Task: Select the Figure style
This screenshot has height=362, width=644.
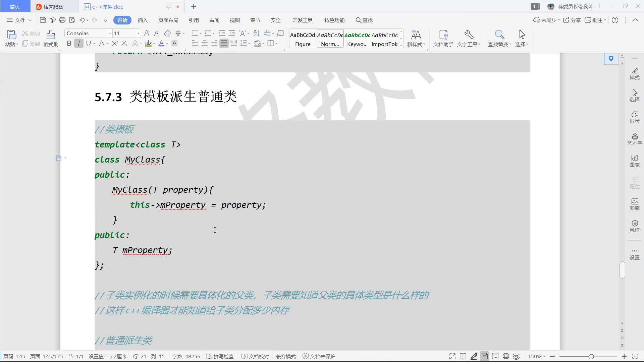Action: [303, 39]
